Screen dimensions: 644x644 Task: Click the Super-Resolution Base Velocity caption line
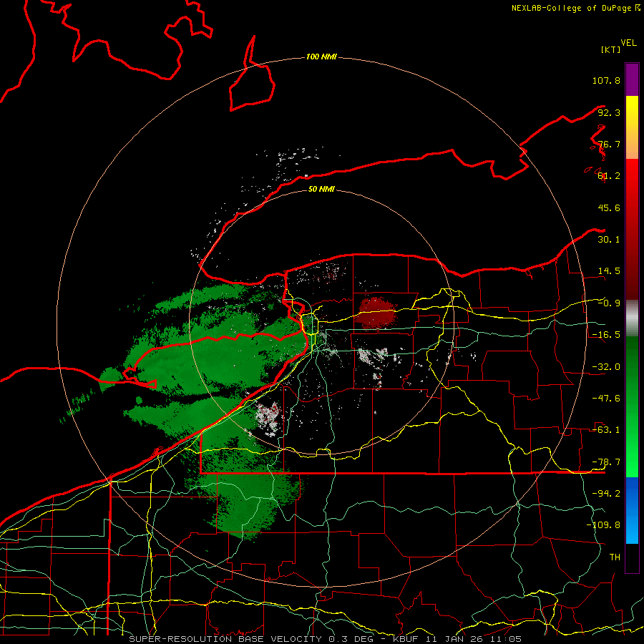(x=326, y=639)
